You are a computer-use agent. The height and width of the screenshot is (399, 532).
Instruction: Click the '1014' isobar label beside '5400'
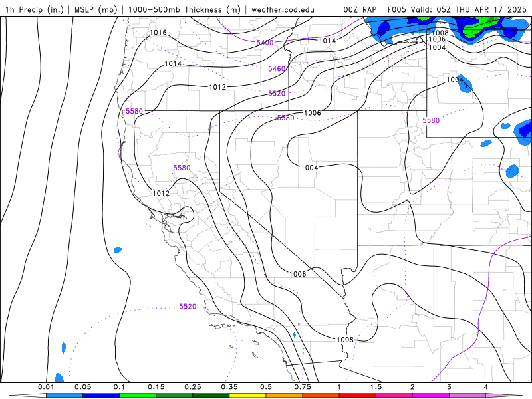327,41
